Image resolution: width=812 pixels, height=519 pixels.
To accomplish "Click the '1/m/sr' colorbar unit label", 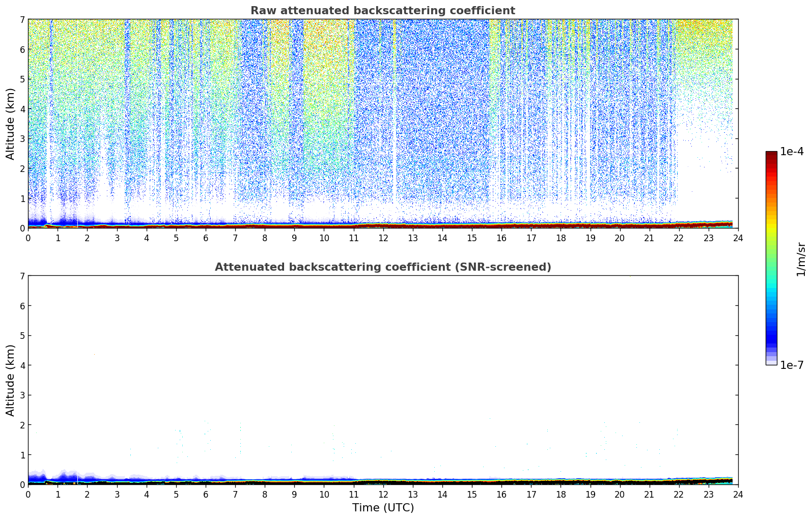I will point(801,259).
